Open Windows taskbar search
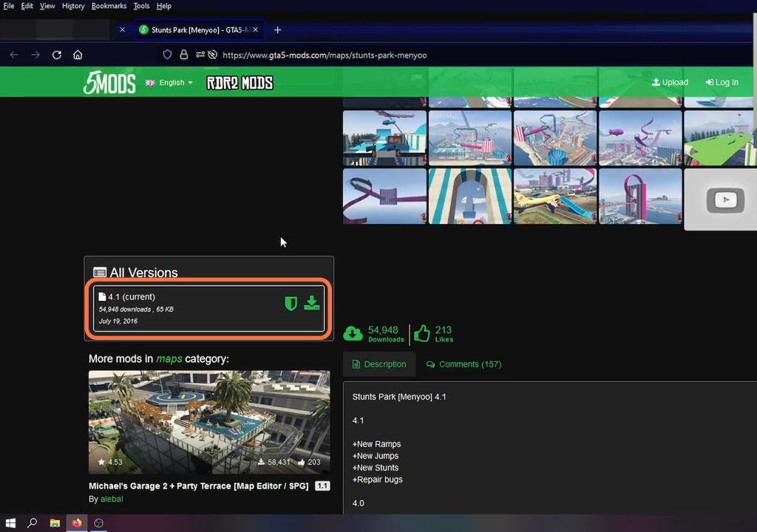The width and height of the screenshot is (757, 532). 33,523
